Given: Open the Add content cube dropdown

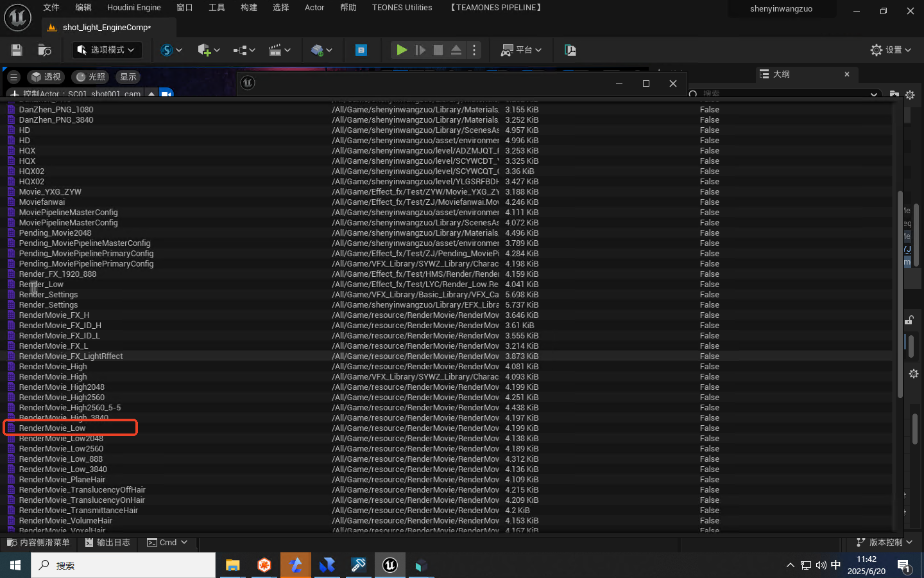Looking at the screenshot, I should [x=209, y=50].
